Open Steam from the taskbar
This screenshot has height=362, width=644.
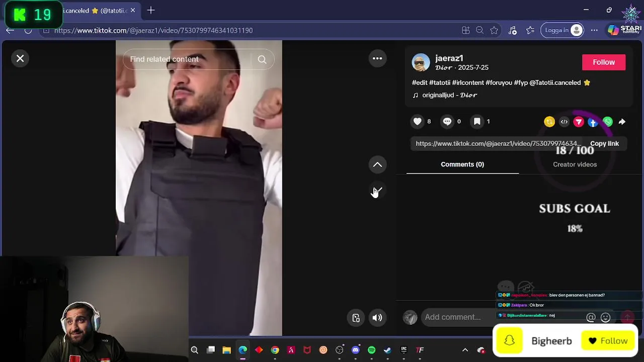[x=388, y=350]
